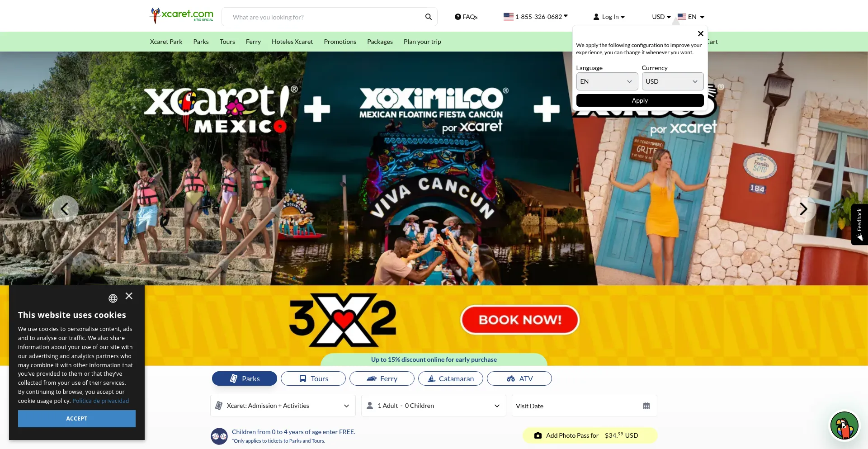
Task: Expand the 1 Adult - 0 Children selector
Action: tap(434, 406)
